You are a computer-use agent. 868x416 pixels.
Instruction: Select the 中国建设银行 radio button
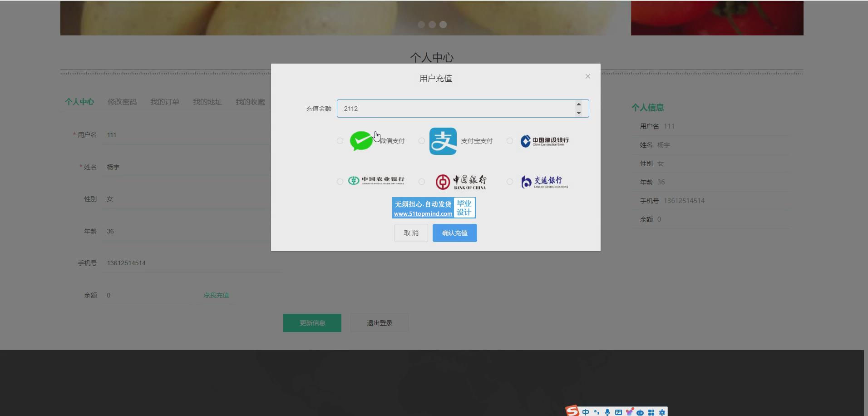(x=510, y=141)
